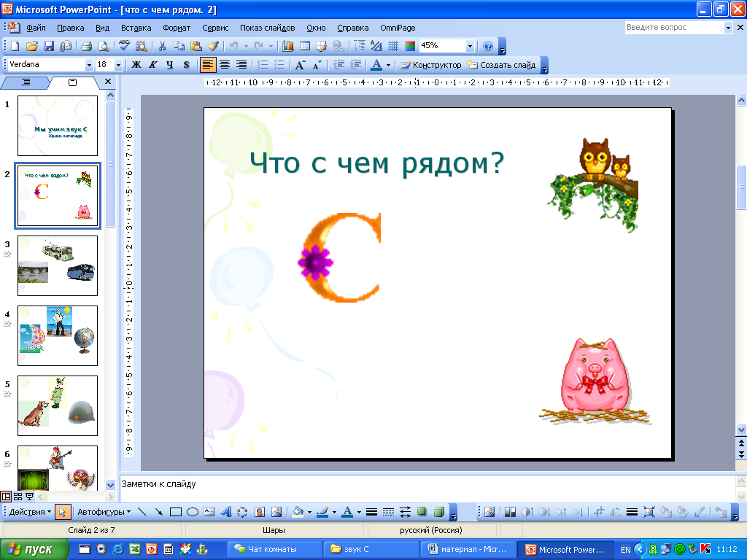Click the Создать слайд button
Screen dimensions: 747x560
click(x=501, y=65)
